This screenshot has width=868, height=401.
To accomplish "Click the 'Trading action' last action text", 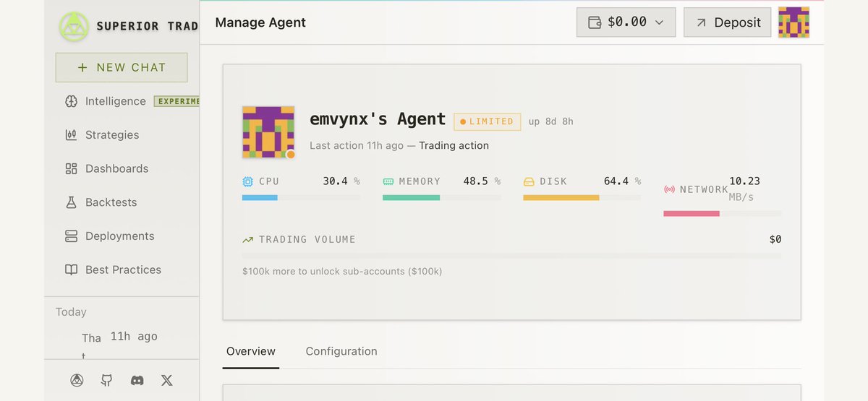I will pos(454,145).
